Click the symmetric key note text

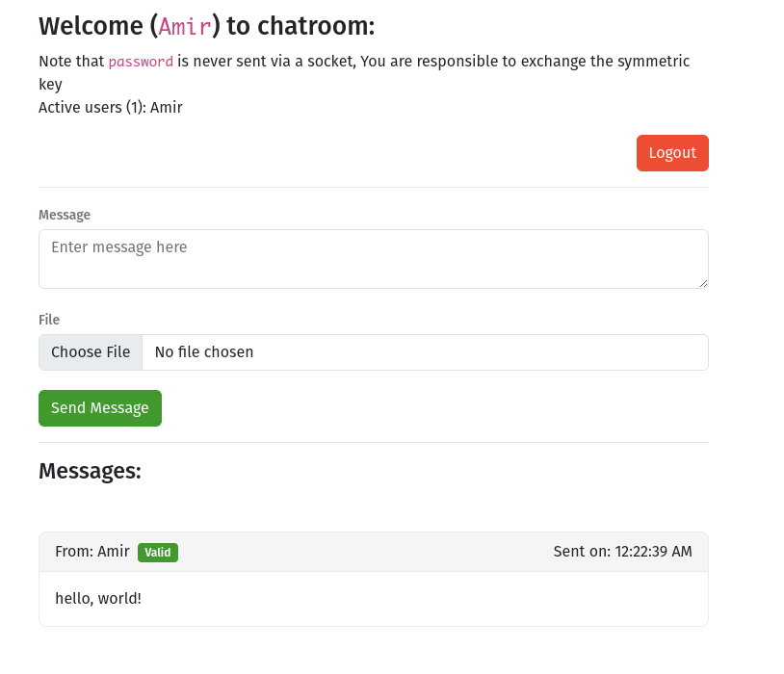coord(364,72)
